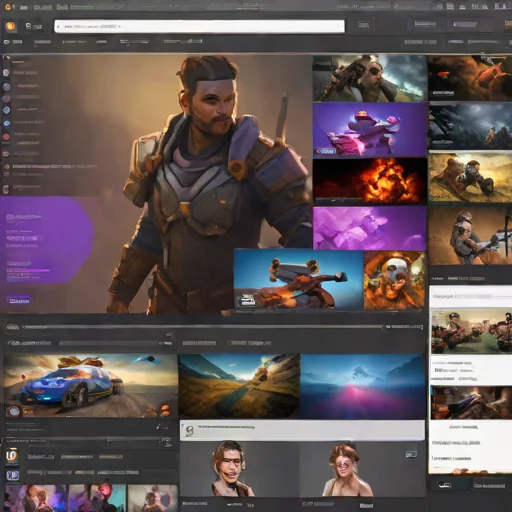Image resolution: width=512 pixels, height=512 pixels.
Task: Open the masked face orange thumbnail
Action: (394, 281)
